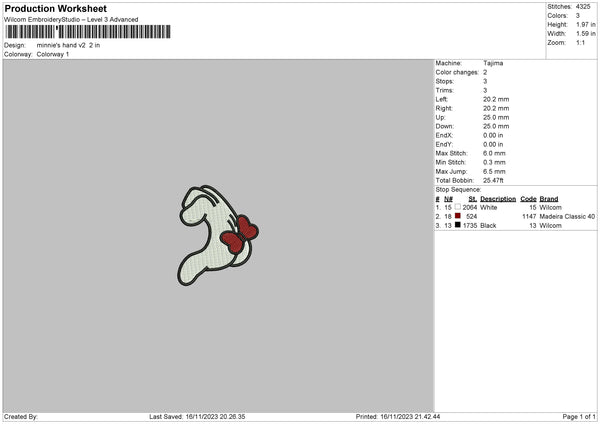This screenshot has width=600, height=424.
Task: Click the 'Stop Sequence:' heading
Action: click(x=458, y=190)
